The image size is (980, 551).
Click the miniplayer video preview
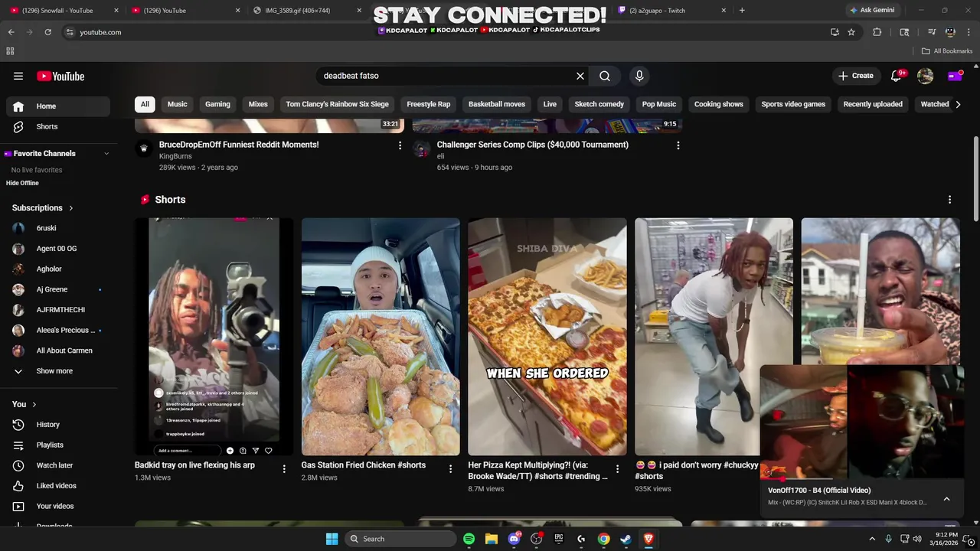click(x=862, y=422)
